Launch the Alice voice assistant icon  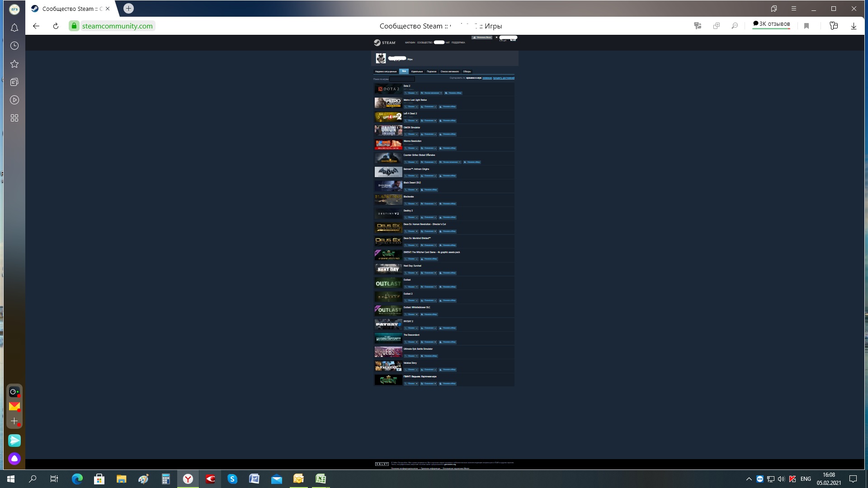14,459
